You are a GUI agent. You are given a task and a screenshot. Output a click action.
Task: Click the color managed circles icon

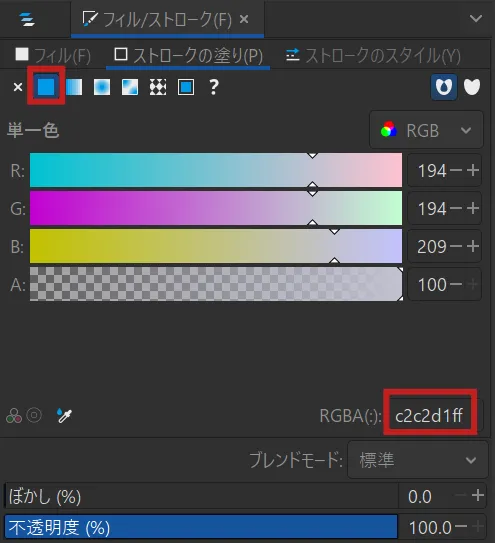(14, 416)
